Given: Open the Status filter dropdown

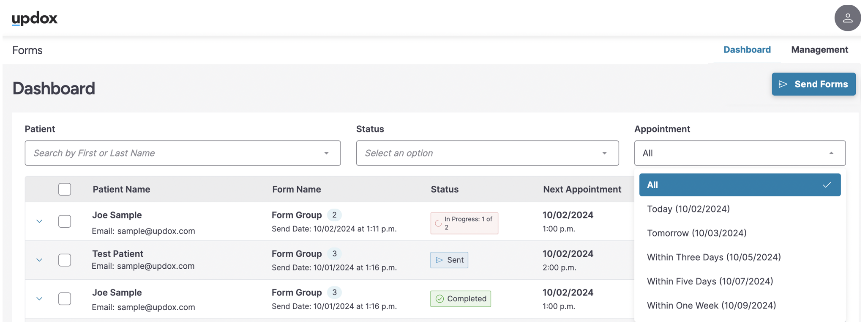Looking at the screenshot, I should point(487,153).
